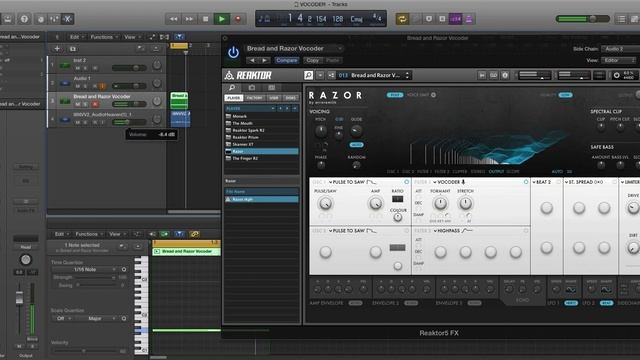This screenshot has width=640, height=360.
Task: Select the Razor.ism file in the list
Action: tap(261, 199)
